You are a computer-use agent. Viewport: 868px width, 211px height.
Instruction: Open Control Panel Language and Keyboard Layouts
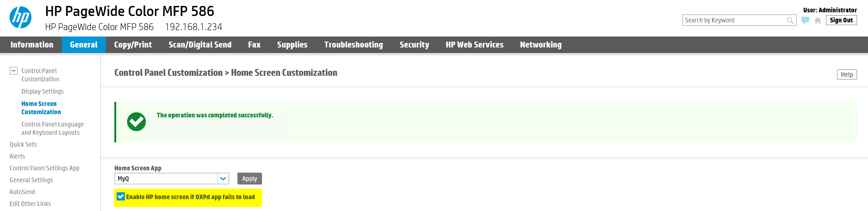(52, 128)
